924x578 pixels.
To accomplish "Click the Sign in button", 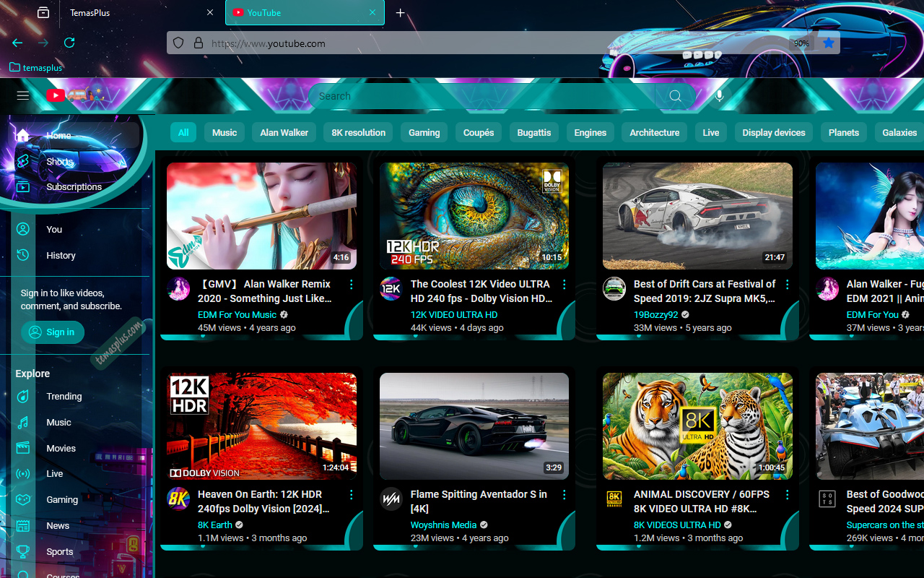I will 53,332.
